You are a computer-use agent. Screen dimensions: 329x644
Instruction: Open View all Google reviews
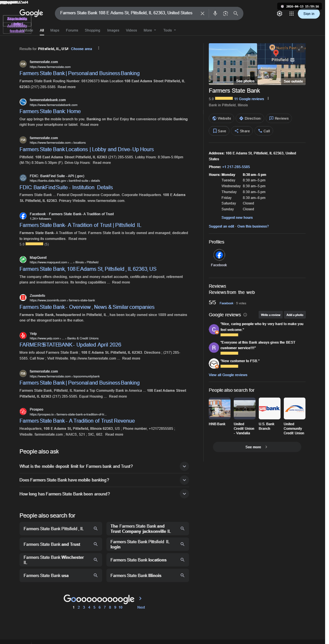click(228, 375)
